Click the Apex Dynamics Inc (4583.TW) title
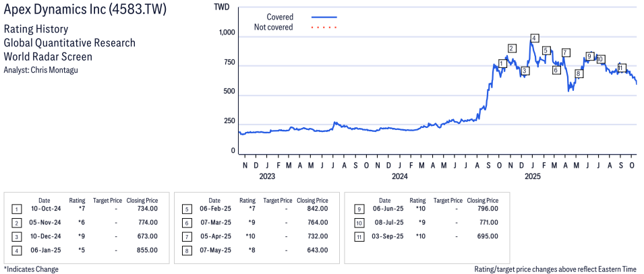The image size is (644, 274). click(x=86, y=10)
